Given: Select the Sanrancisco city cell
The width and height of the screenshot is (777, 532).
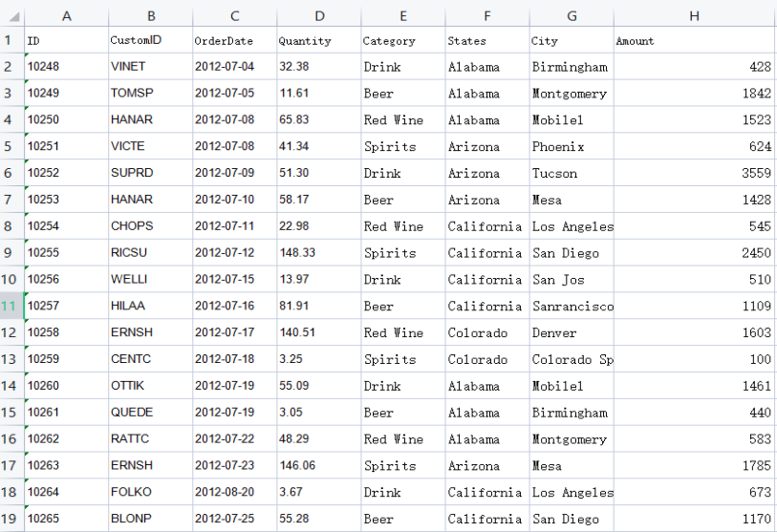Looking at the screenshot, I should pos(571,307).
